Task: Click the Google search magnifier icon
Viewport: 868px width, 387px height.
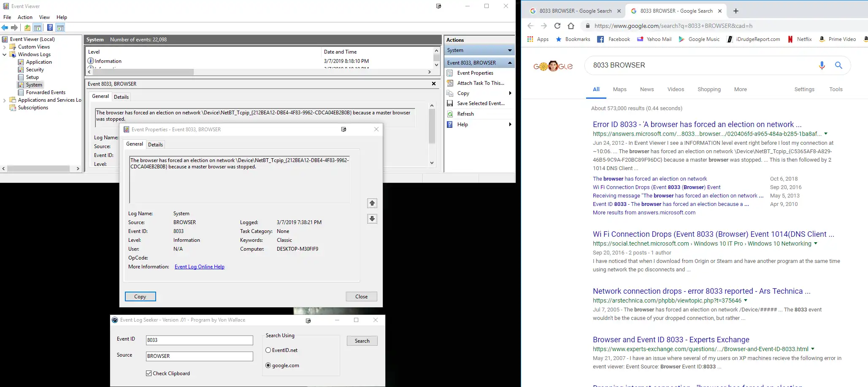Action: 838,65
